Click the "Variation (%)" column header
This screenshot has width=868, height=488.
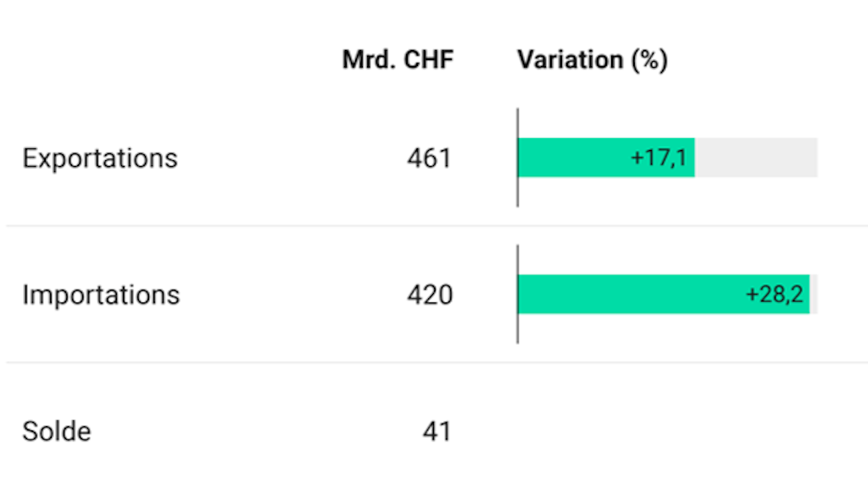point(593,60)
